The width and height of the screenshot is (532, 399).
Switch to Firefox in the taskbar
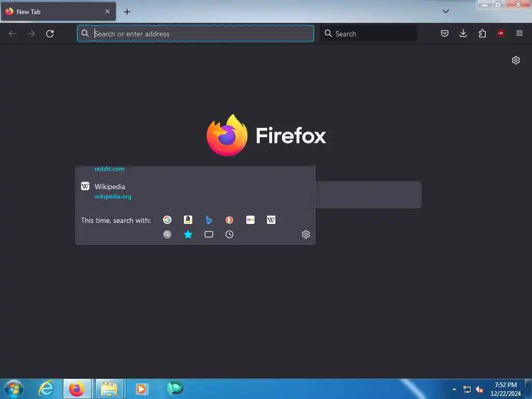click(x=77, y=389)
